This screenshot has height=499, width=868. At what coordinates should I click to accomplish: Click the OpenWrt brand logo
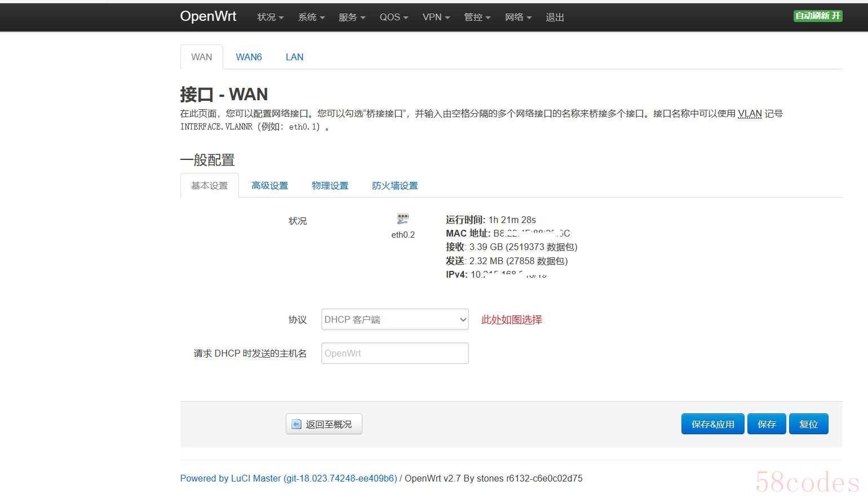[x=208, y=16]
